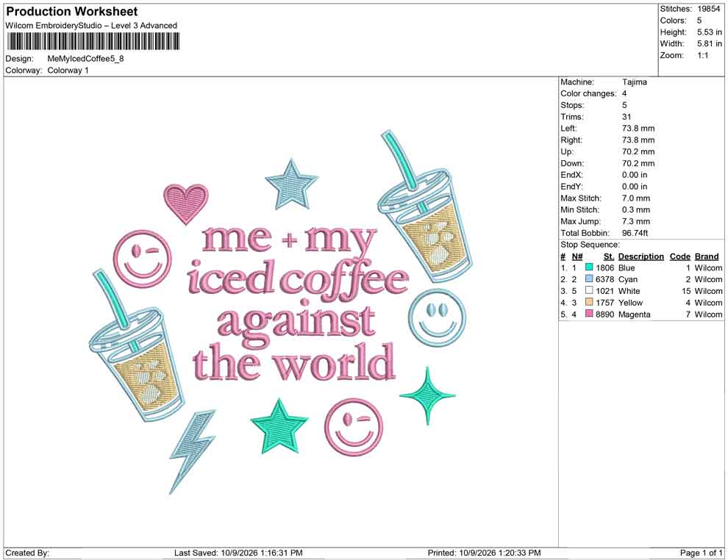This screenshot has width=728, height=560.
Task: Select the Zoom value '1:1'
Action: pos(702,55)
